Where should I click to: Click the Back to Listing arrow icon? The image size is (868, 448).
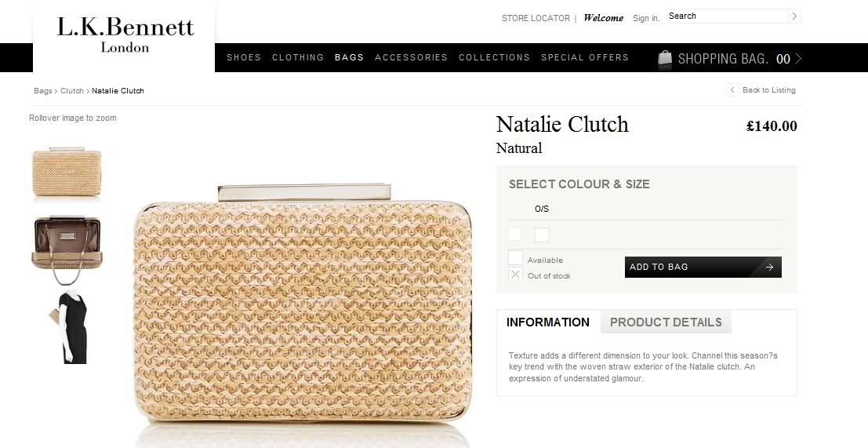[x=732, y=89]
